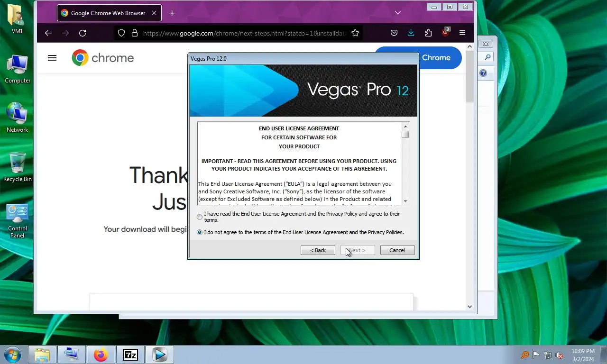Reload the page in Firefox
Viewport: 607px width, 364px height.
coord(83,33)
